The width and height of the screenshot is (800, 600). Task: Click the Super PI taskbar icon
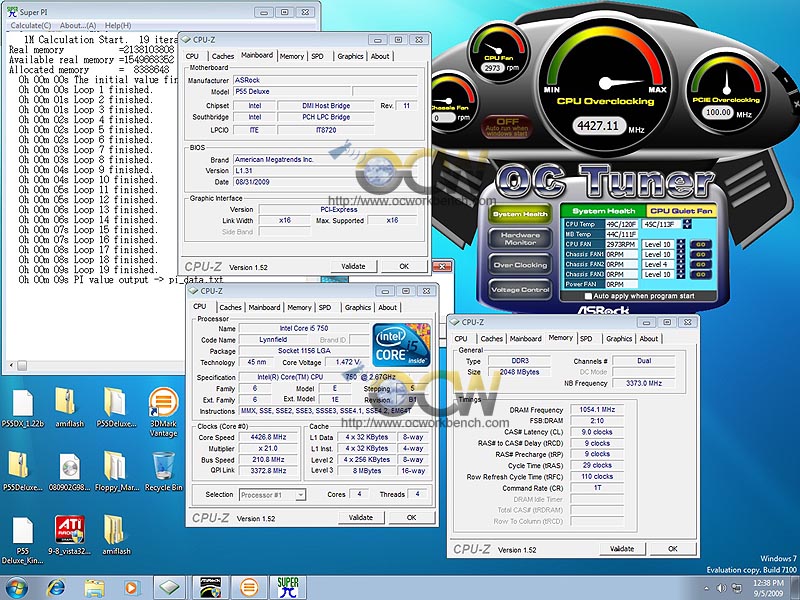[x=288, y=586]
